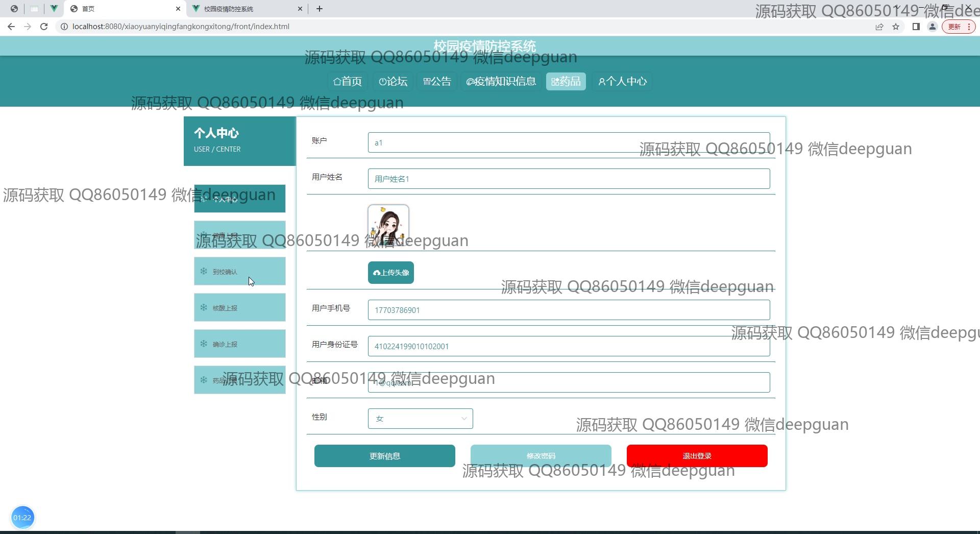980x534 pixels.
Task: Click the 更新 browser update button
Action: tap(959, 27)
